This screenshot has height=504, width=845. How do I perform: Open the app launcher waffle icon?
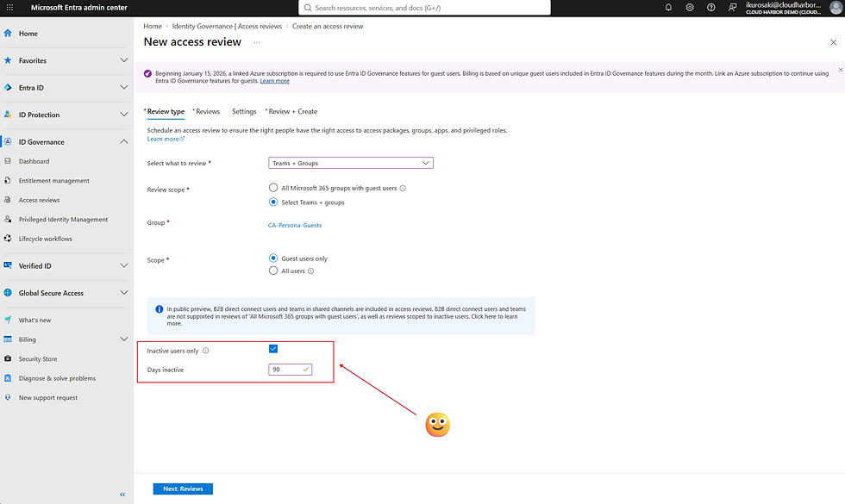pyautogui.click(x=9, y=8)
